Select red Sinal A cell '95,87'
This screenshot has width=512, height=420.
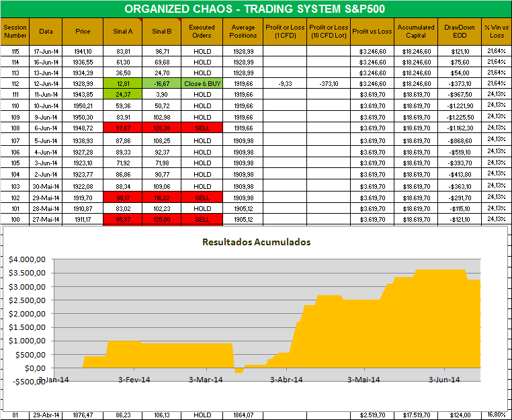pyautogui.click(x=122, y=220)
